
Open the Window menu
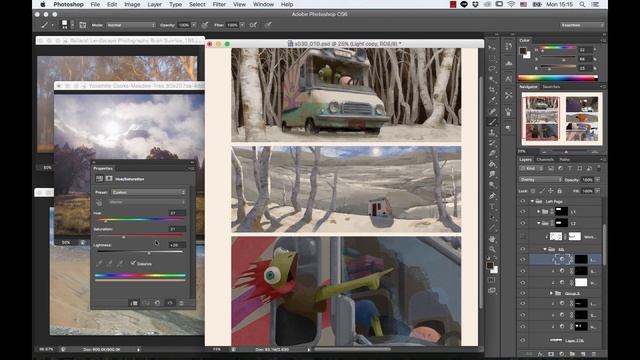[263, 4]
